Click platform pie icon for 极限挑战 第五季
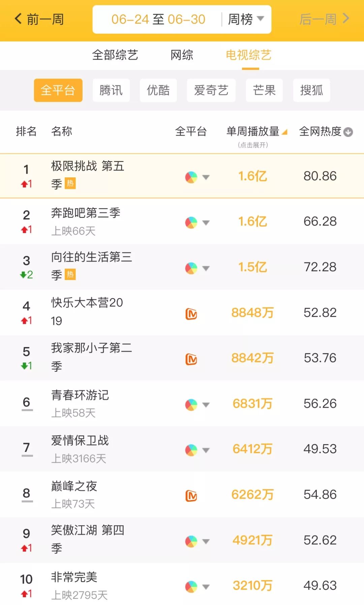The image size is (364, 605). (191, 177)
